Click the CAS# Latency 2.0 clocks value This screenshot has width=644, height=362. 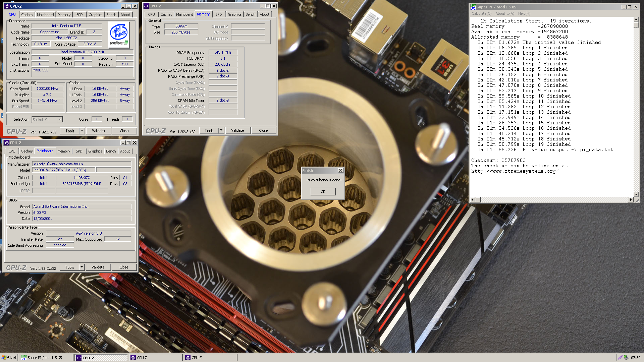pyautogui.click(x=223, y=64)
